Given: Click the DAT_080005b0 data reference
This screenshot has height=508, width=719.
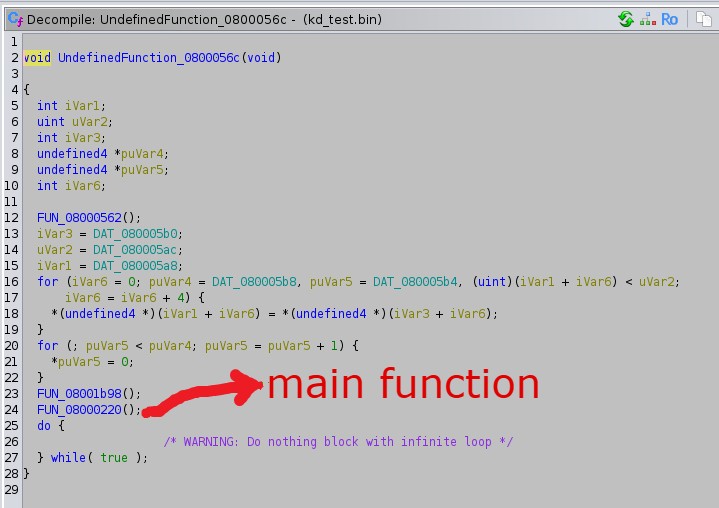Looking at the screenshot, I should [x=135, y=234].
